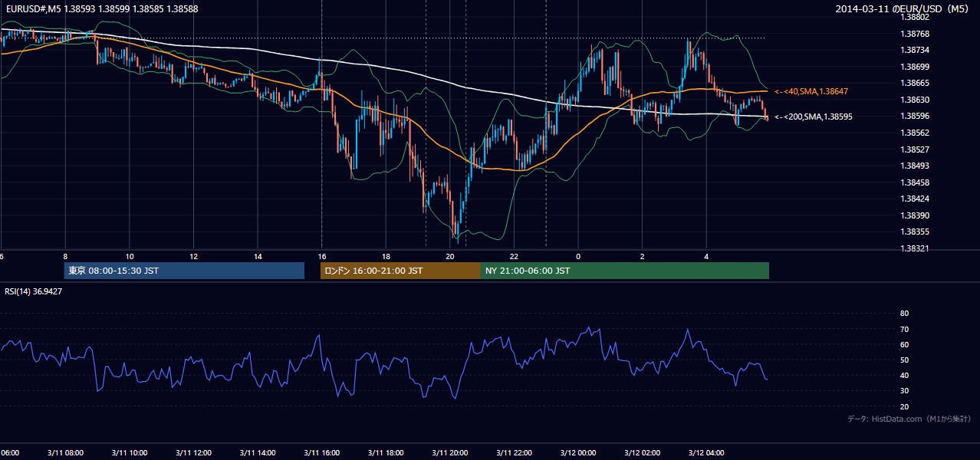Click the 3/11 10:00 time axis label
The height and width of the screenshot is (460, 980).
tap(129, 453)
